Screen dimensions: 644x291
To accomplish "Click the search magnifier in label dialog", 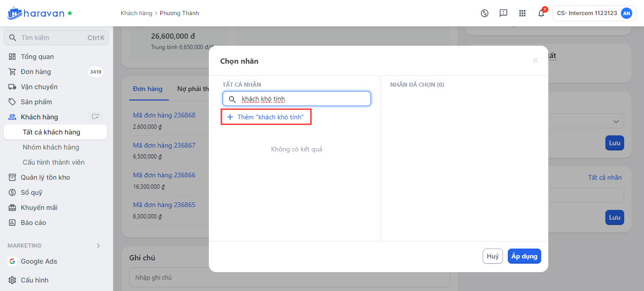I will click(x=232, y=99).
